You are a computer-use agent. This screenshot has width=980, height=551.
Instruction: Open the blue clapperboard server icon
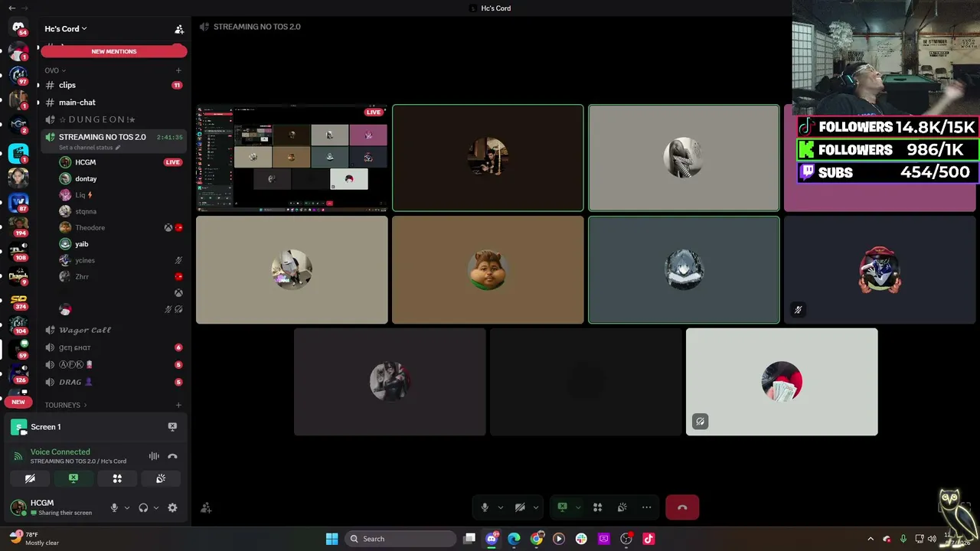18,153
